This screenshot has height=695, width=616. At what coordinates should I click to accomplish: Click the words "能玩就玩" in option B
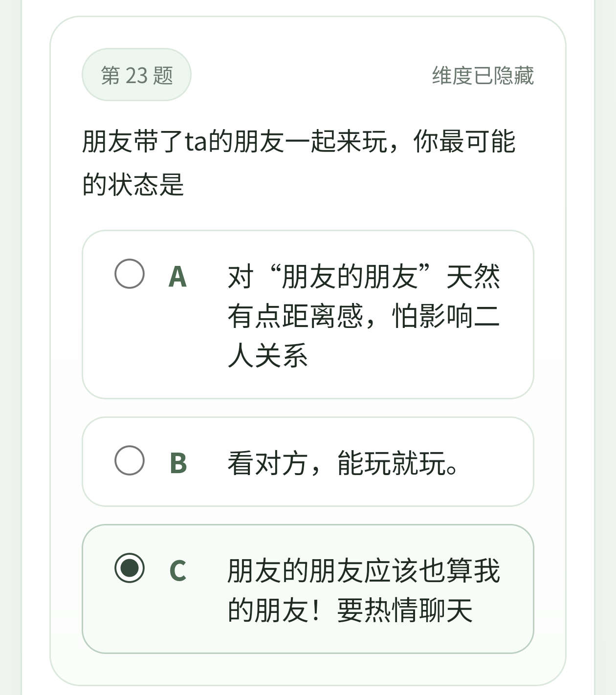tap(391, 463)
